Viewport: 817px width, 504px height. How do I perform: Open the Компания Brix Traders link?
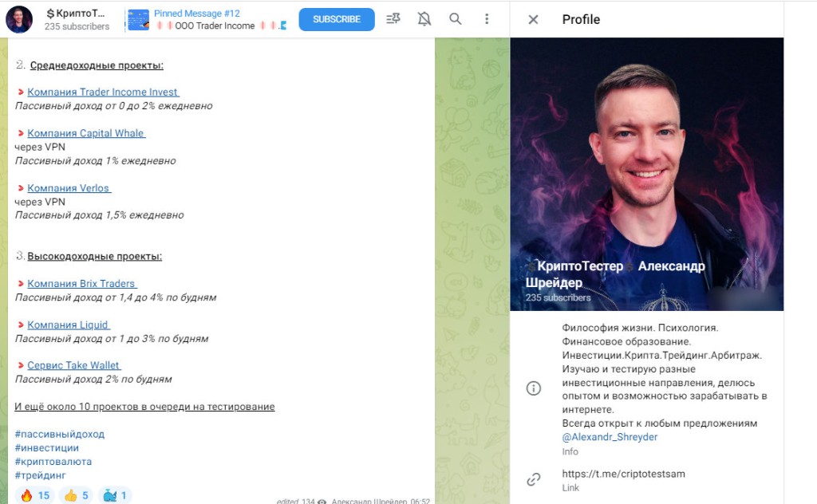pos(82,283)
